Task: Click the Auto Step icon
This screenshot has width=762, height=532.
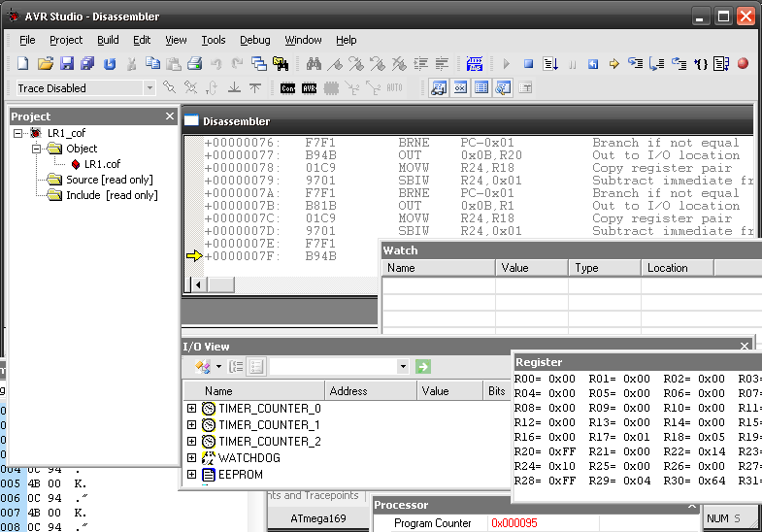Action: point(721,64)
